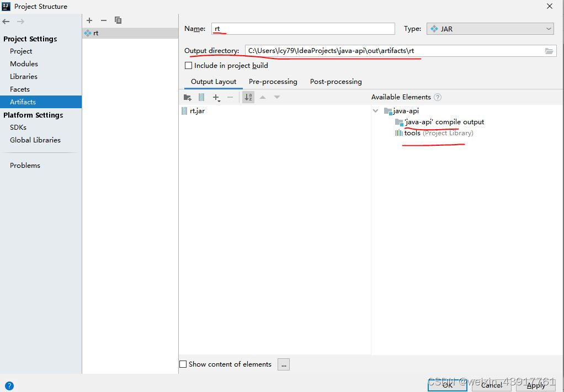
Task: Open help with question mark icon
Action: (9, 386)
